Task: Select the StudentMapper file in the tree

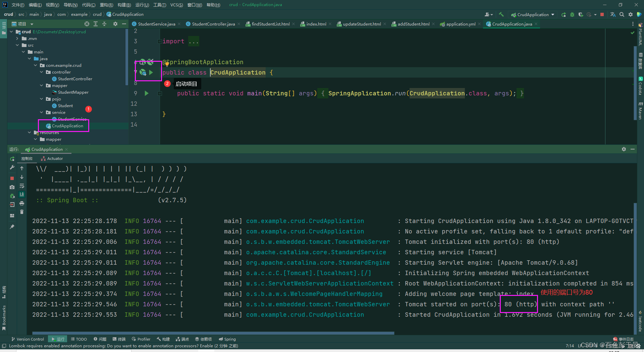Action: pos(73,92)
